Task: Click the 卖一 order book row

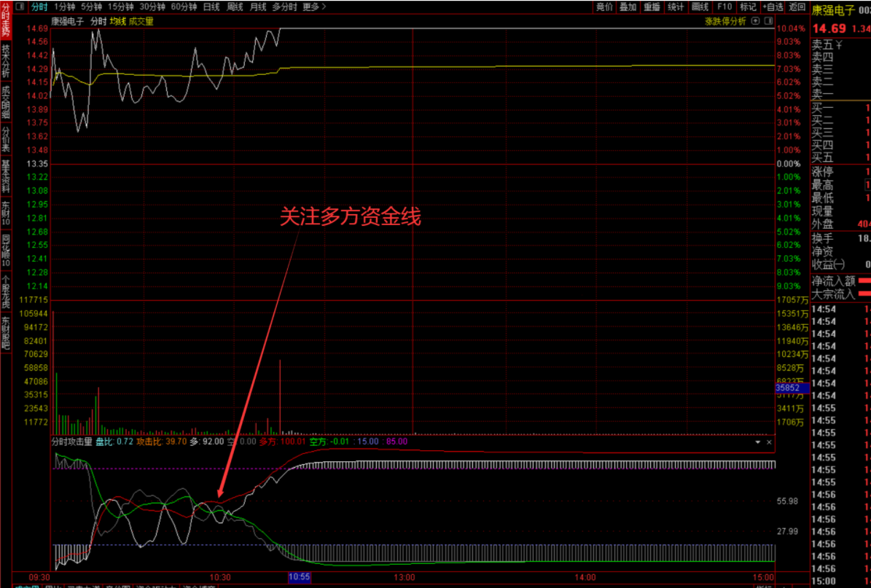Action: 841,94
